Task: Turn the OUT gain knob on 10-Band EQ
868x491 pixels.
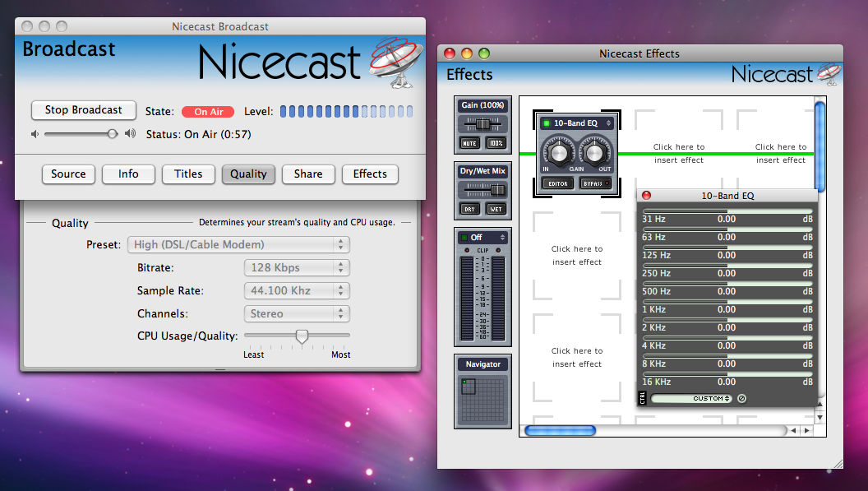Action: 594,152
